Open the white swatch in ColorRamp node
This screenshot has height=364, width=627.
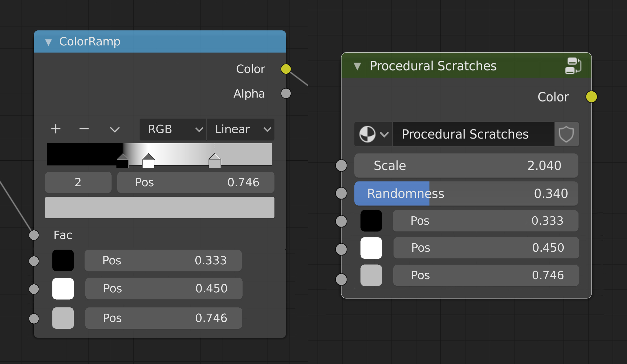63,289
